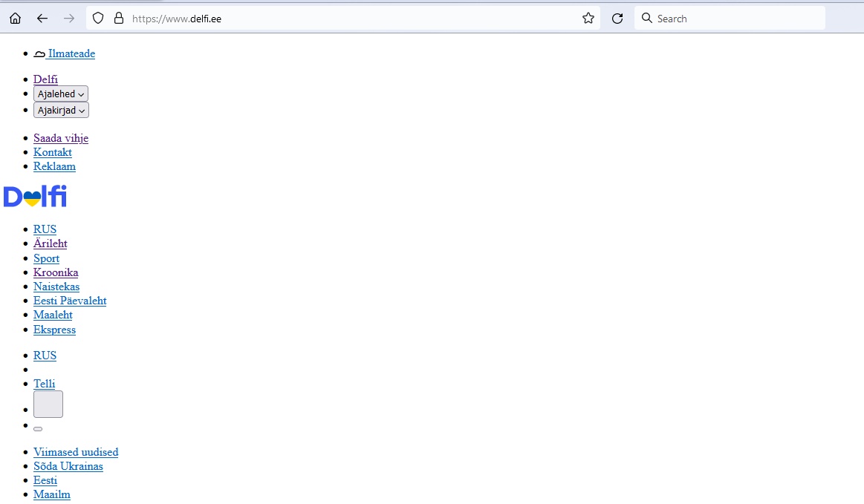Open the shield tracking protection icon
Screen dimensions: 864x504
(x=98, y=19)
